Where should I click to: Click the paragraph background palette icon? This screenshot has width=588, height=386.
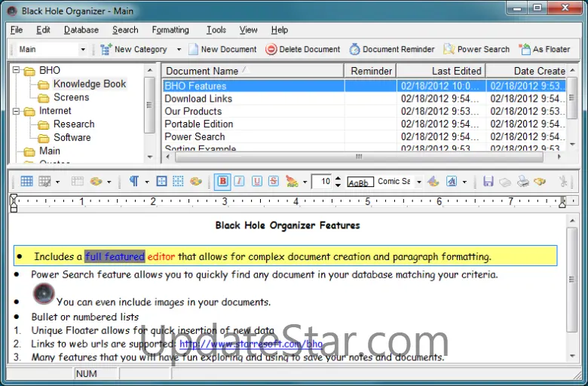pos(196,182)
